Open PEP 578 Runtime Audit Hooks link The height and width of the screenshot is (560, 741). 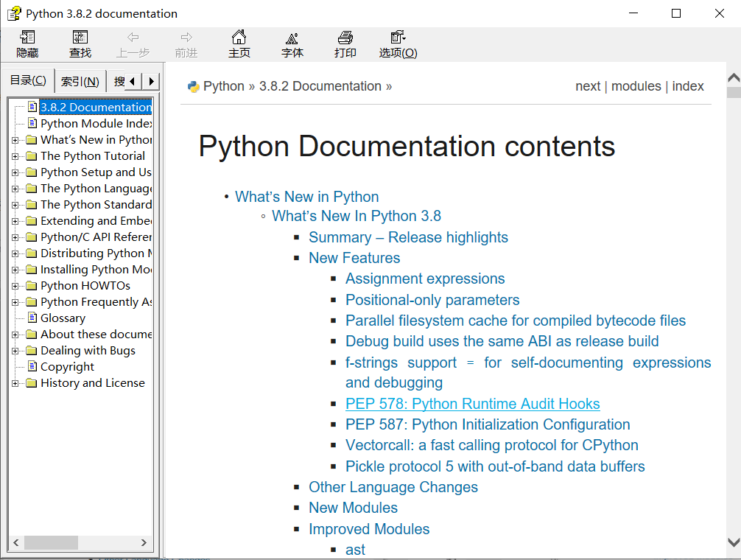point(473,404)
